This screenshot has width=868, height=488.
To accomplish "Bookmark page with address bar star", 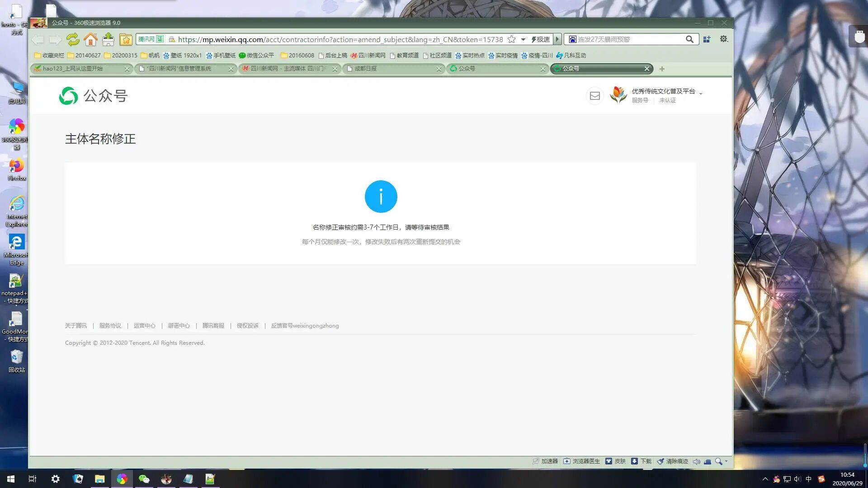I will point(511,39).
